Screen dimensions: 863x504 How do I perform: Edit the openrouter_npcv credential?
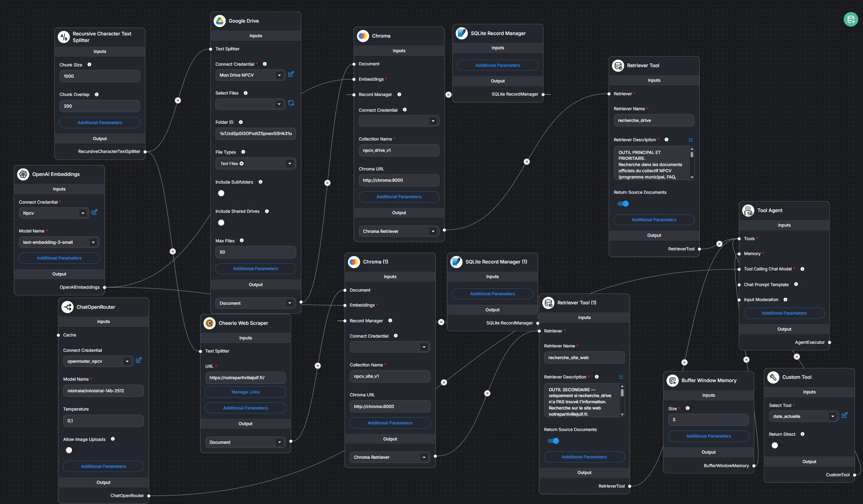(x=139, y=360)
